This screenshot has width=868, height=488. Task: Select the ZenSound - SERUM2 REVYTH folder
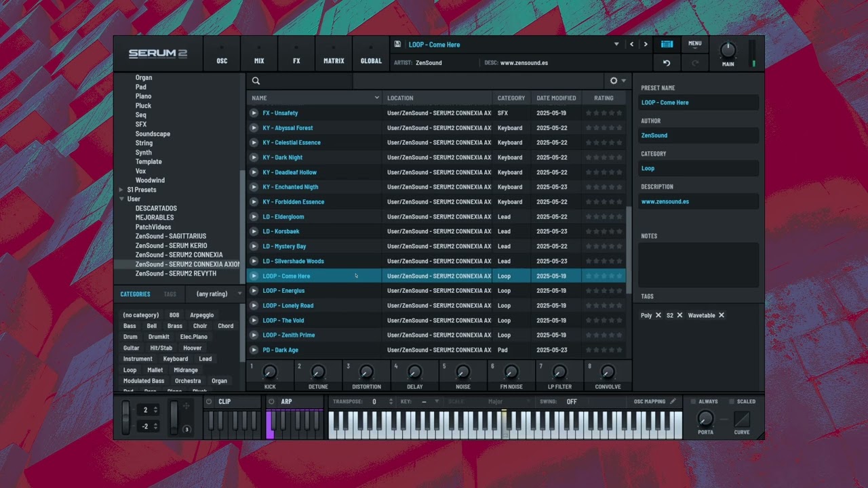click(x=176, y=274)
